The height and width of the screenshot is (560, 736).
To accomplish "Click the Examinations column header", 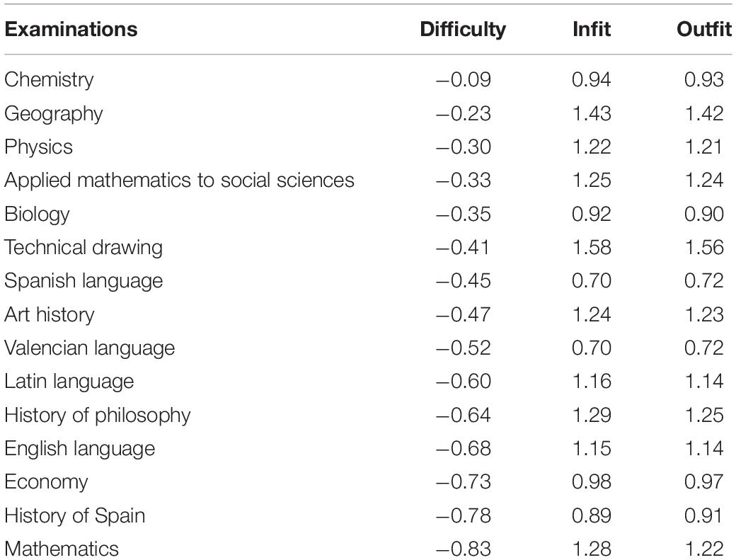I will (x=71, y=29).
